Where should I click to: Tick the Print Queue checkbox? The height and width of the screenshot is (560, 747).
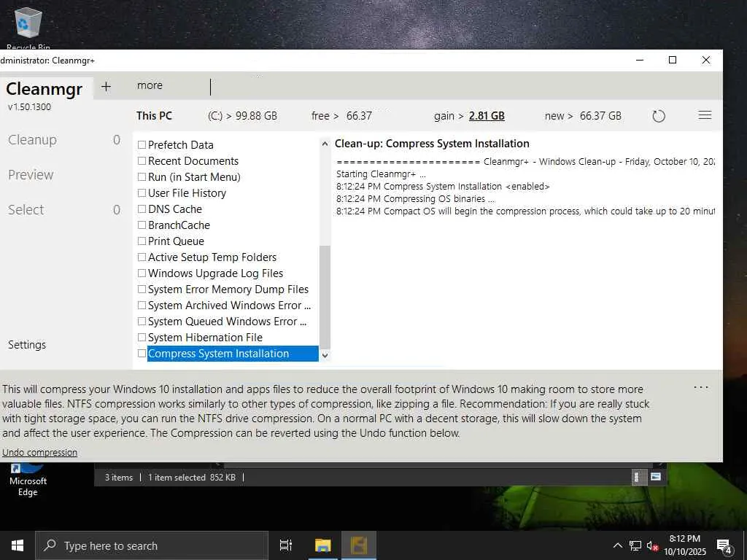(x=142, y=241)
